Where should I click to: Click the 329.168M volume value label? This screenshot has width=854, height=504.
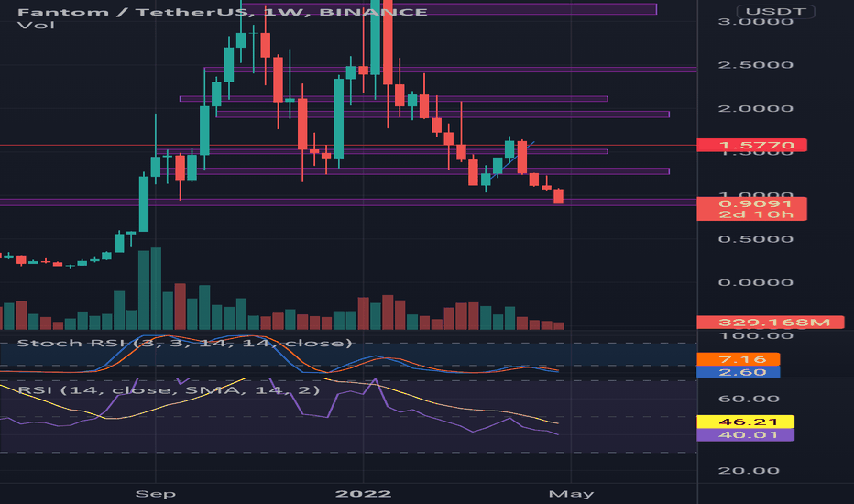(x=770, y=322)
